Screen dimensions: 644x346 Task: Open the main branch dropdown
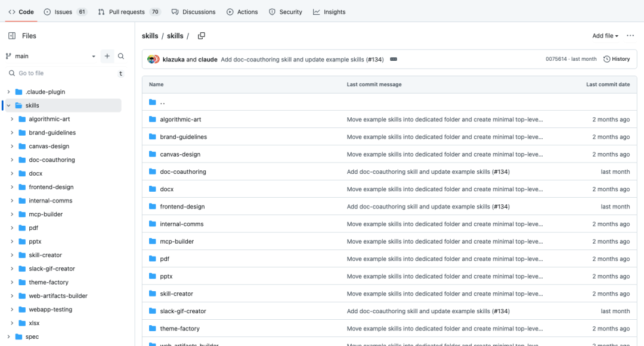tap(51, 56)
